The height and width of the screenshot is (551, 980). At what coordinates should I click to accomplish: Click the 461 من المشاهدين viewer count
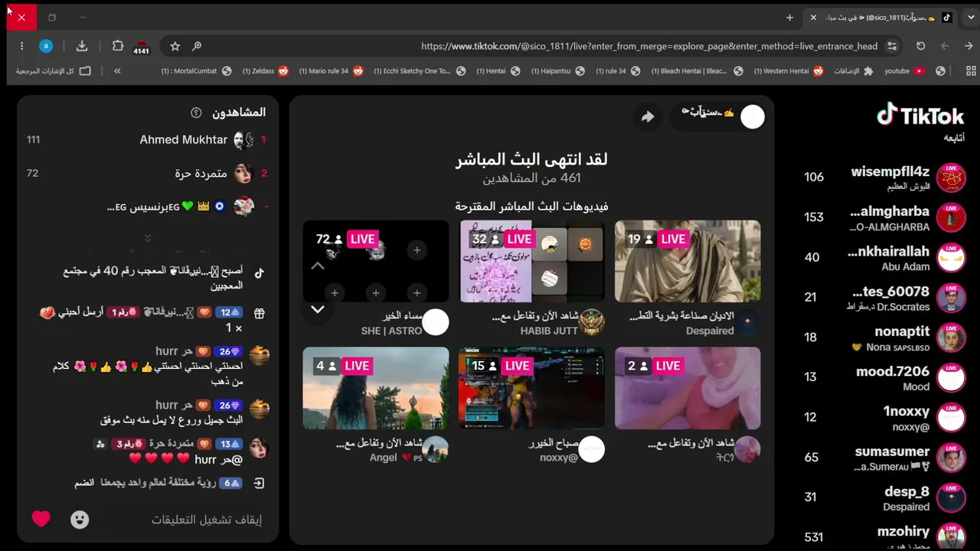(x=531, y=178)
